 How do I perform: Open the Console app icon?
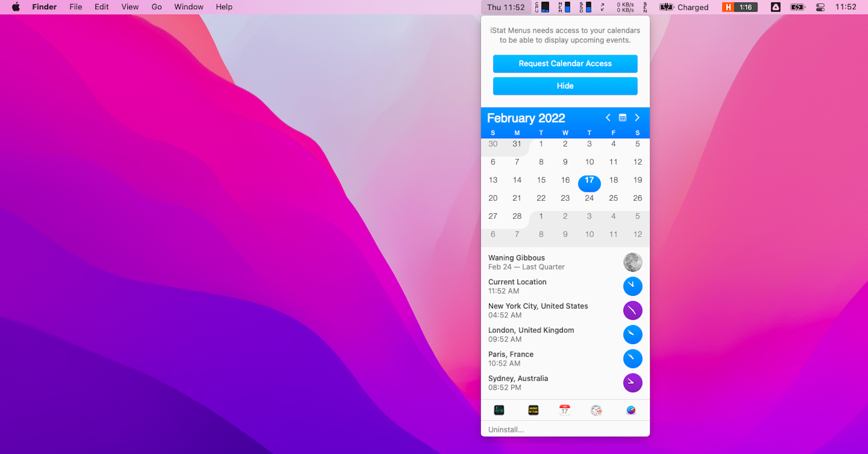coord(533,410)
